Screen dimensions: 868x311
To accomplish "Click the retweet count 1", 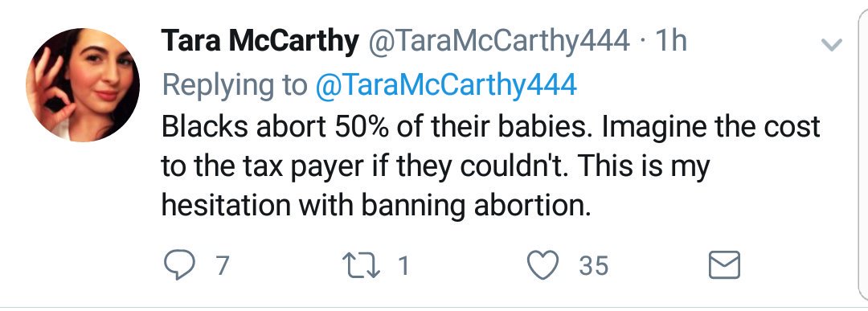I will 403,266.
